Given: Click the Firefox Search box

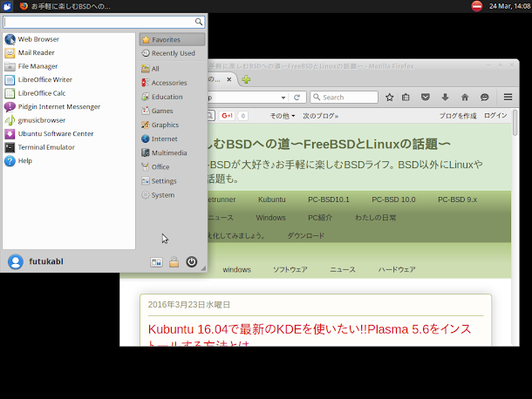Looking at the screenshot, I should (344, 98).
